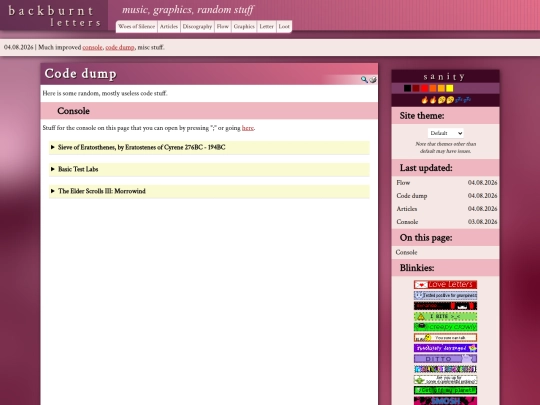Image resolution: width=540 pixels, height=405 pixels.
Task: Select the bright red sanity swatch
Action: tap(424, 88)
